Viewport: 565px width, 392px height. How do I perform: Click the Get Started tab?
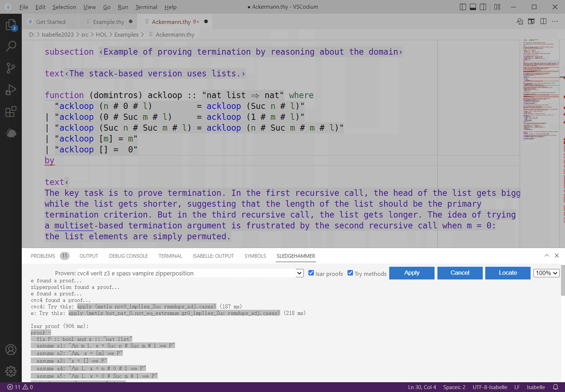pos(50,22)
